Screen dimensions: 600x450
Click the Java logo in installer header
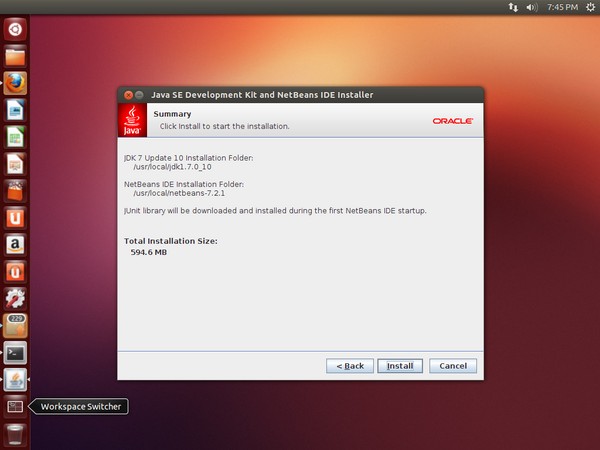point(132,120)
